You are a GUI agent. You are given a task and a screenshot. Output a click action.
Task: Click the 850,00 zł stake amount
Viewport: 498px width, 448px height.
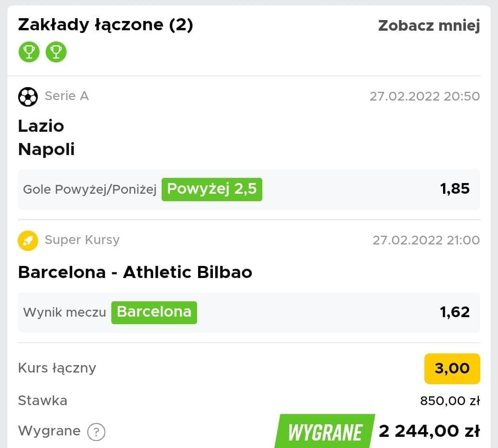pyautogui.click(x=450, y=400)
